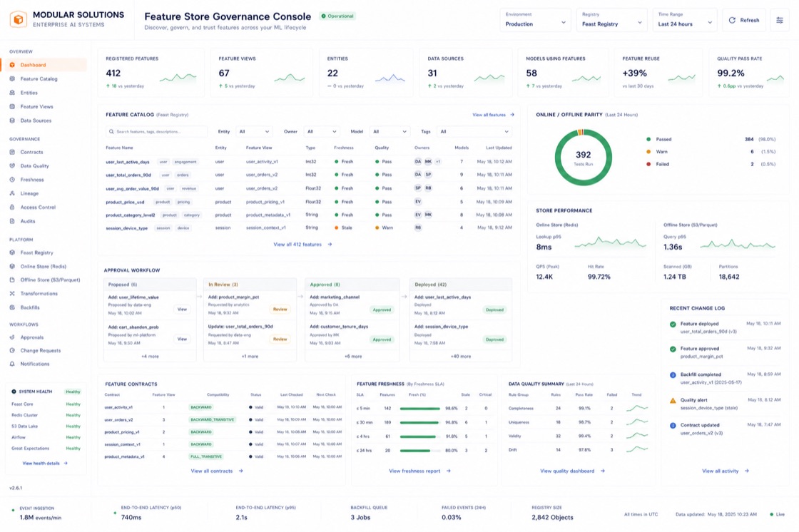Open View all 412 features link
Screen dimensions: 799x532
tap(302, 245)
